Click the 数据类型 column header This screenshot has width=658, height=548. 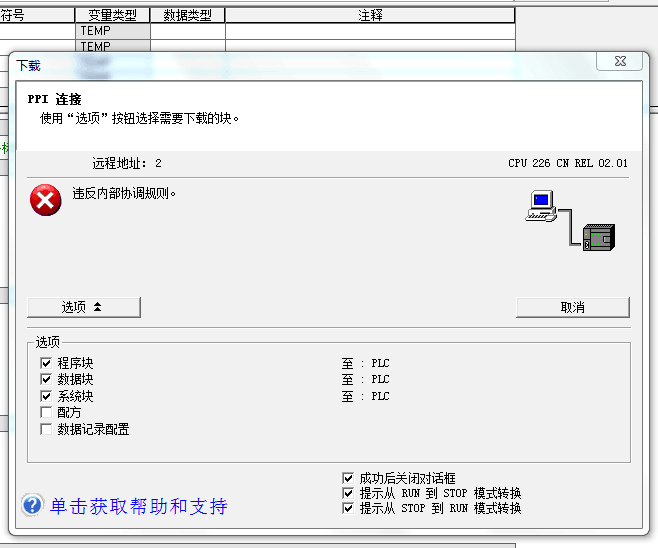187,16
